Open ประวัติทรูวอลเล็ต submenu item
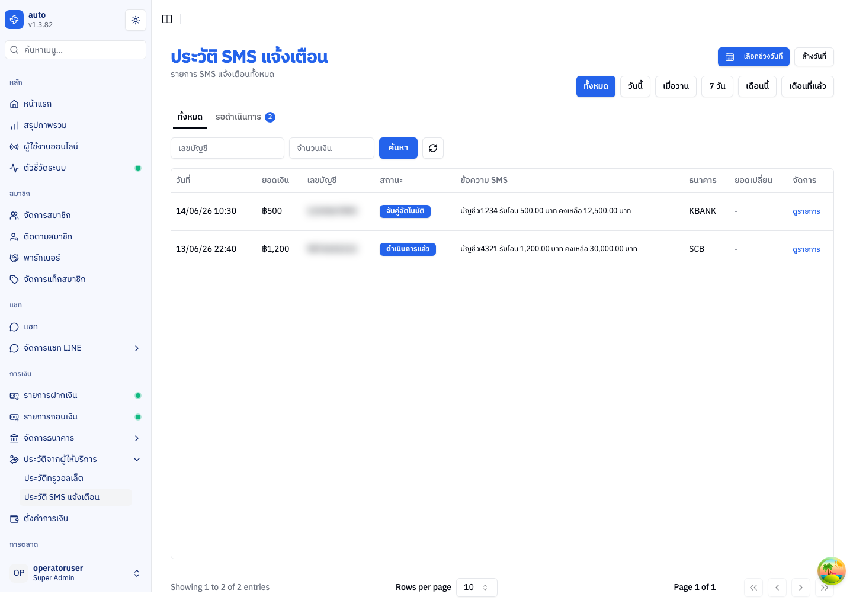 tap(76, 479)
